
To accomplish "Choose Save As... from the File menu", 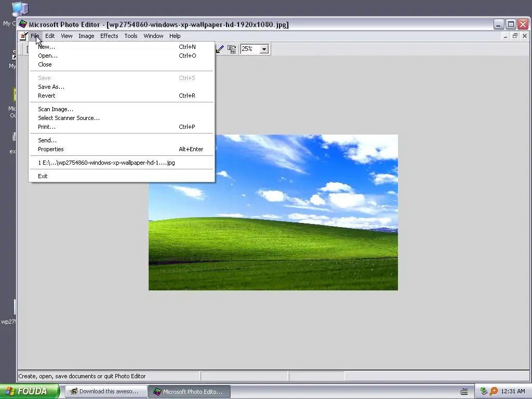I will pyautogui.click(x=122, y=87).
